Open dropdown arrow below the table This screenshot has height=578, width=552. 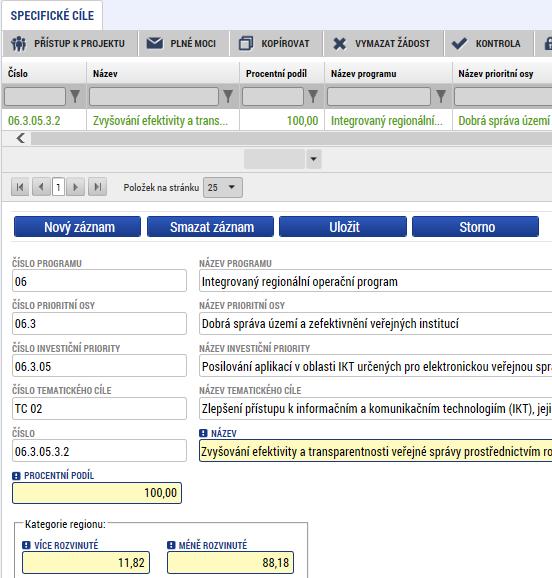[x=313, y=159]
